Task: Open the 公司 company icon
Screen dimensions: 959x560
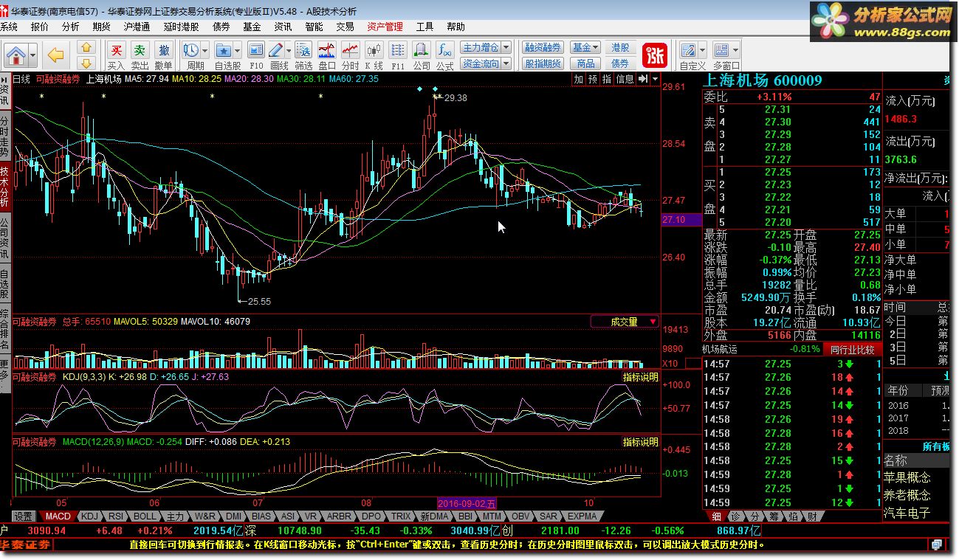Action: pos(422,50)
